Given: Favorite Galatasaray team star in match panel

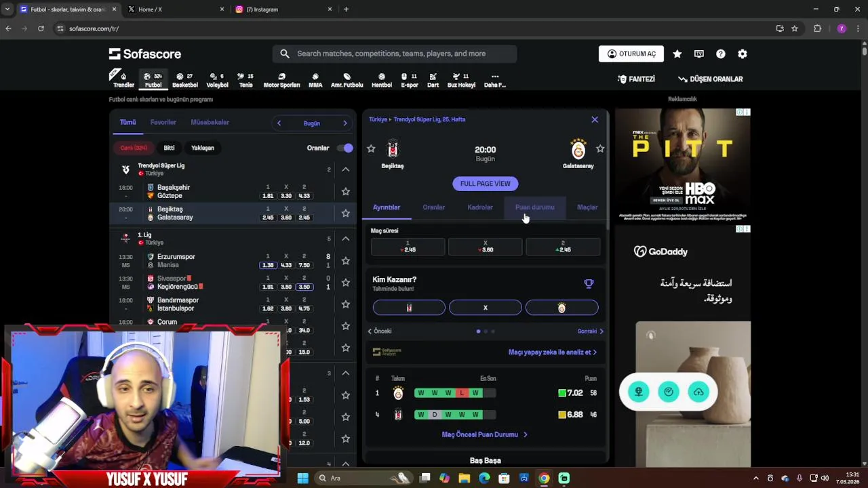Looking at the screenshot, I should pyautogui.click(x=600, y=148).
